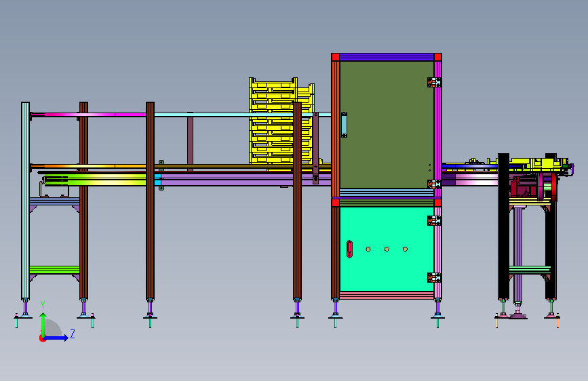
Task: Select the cyan upper horizontal rail
Action: click(x=242, y=115)
